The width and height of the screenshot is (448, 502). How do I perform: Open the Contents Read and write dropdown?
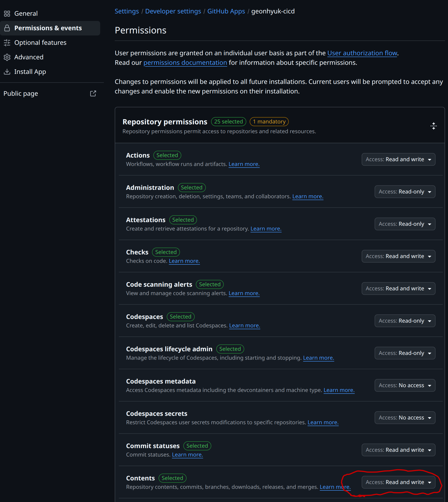(398, 482)
